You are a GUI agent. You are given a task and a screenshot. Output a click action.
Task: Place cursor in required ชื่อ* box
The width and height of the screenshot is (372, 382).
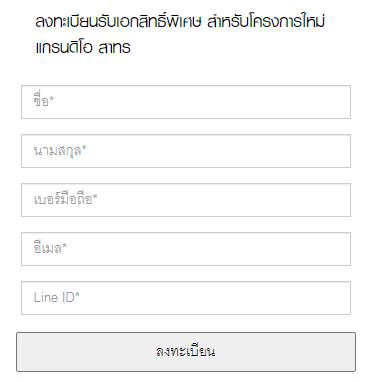point(186,102)
